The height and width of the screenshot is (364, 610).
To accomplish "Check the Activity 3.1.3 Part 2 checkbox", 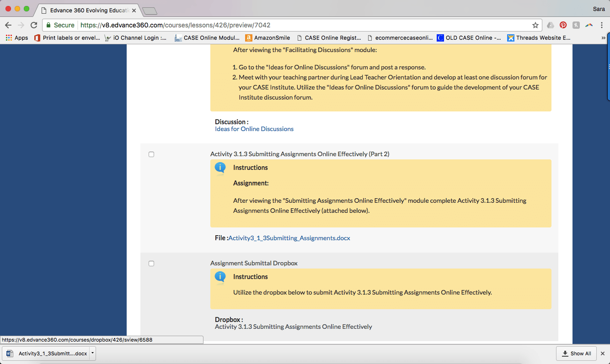I will tap(151, 154).
